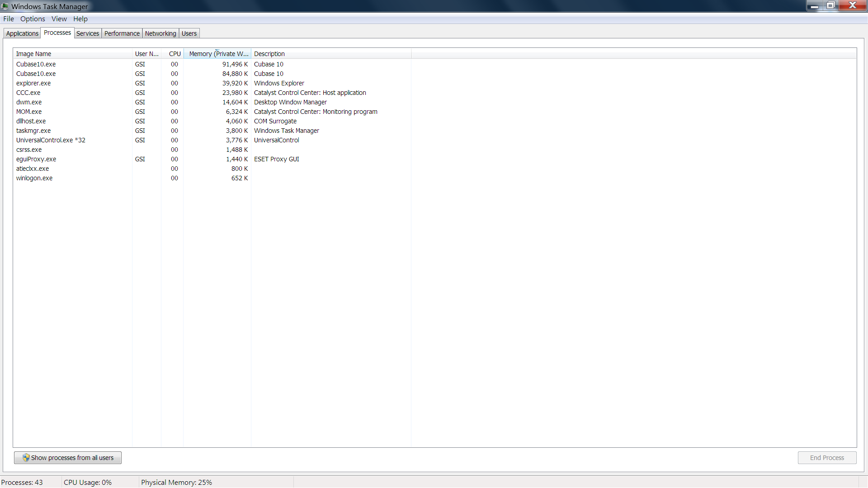Sort by Description column header
Viewport: 868px width, 488px height.
click(x=331, y=54)
